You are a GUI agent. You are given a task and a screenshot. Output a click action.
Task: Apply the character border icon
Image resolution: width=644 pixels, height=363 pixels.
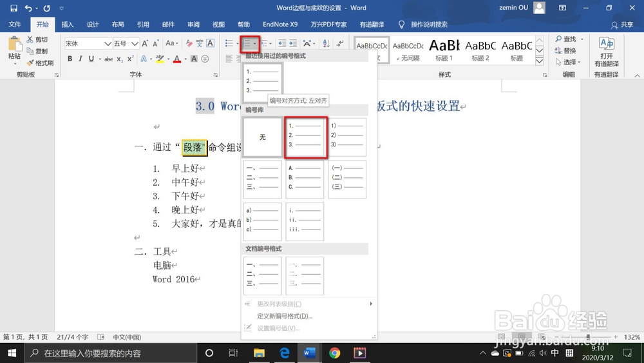(x=211, y=43)
